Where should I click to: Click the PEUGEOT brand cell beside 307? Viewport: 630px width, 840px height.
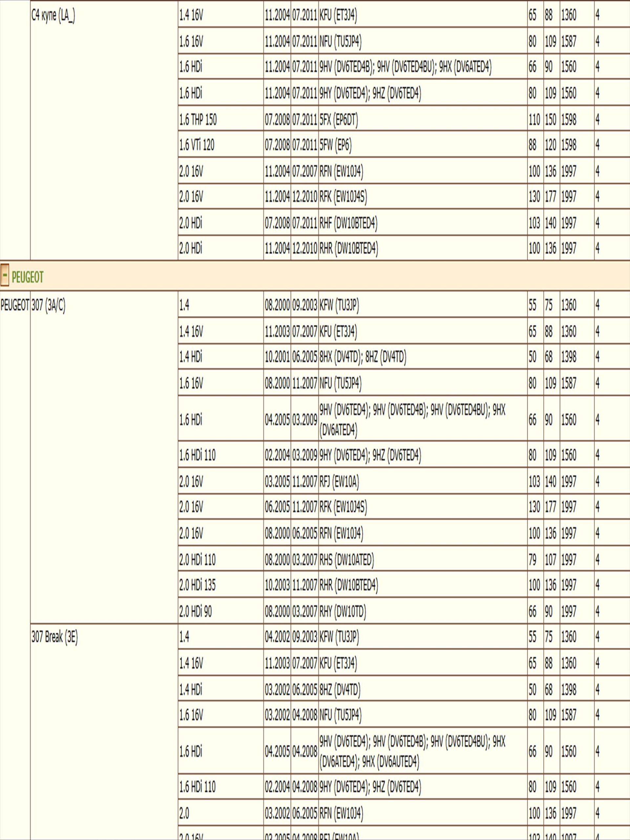15,305
